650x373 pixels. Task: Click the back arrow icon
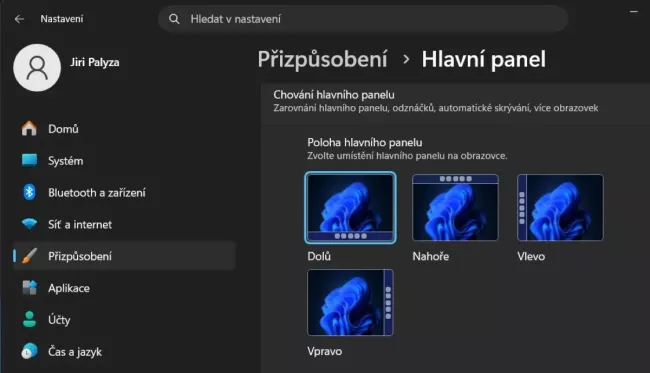click(19, 19)
